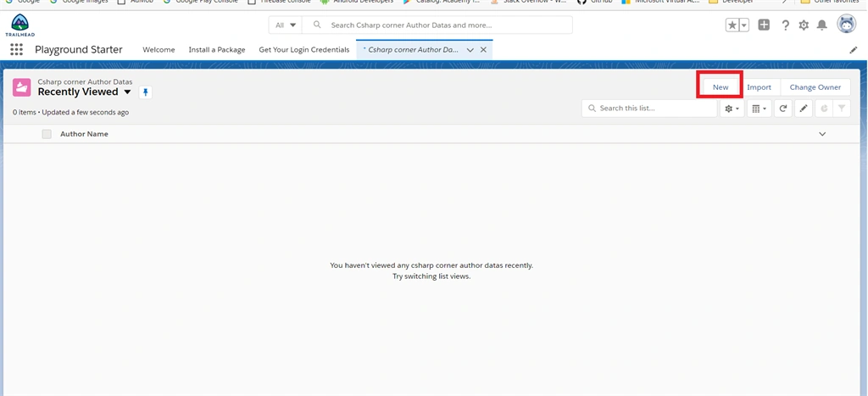
Task: Click the Import button
Action: tap(759, 87)
